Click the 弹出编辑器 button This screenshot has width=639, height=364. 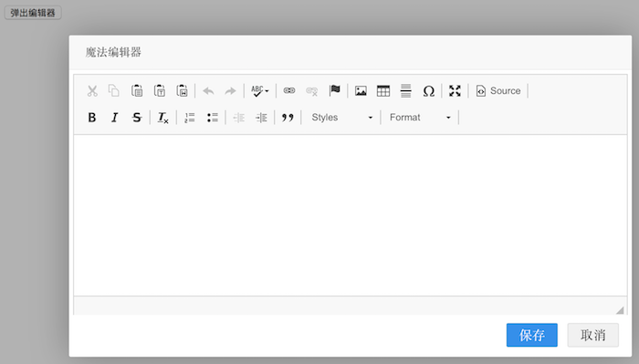(x=33, y=13)
